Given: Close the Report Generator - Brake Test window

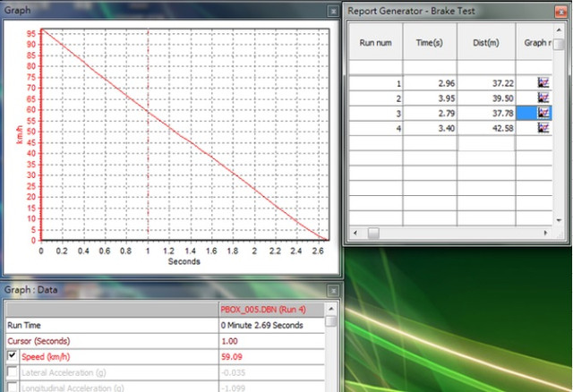Looking at the screenshot, I should click(x=560, y=12).
